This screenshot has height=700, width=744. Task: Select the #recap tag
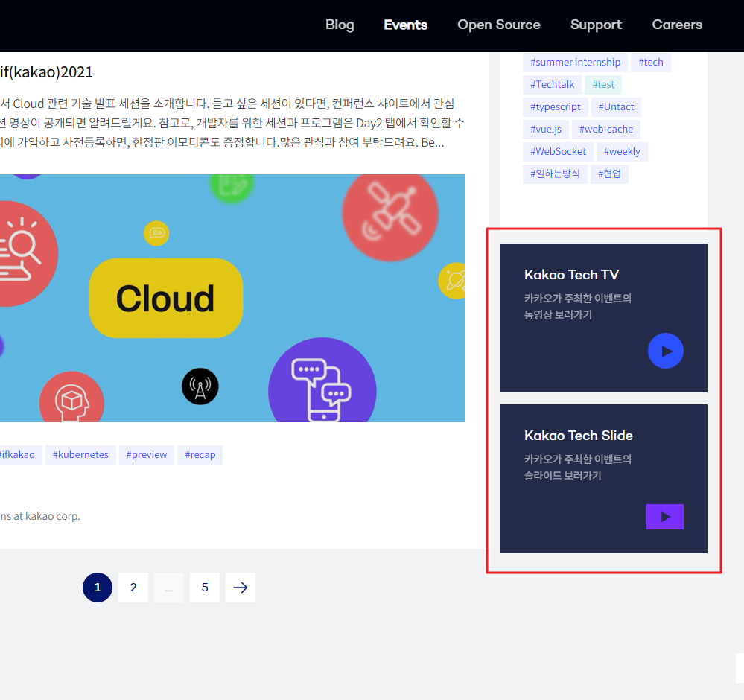(x=200, y=455)
